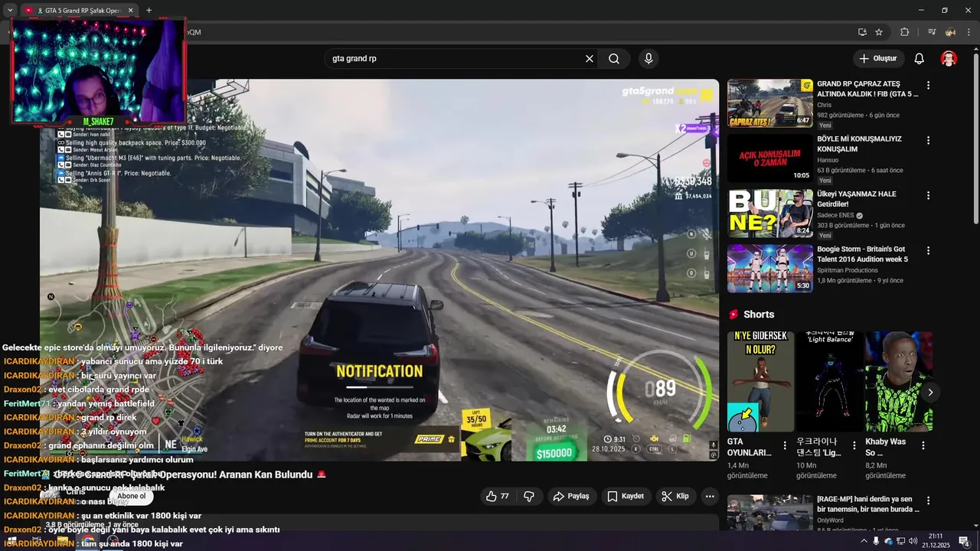Click the Yeni badge under Chris video

[825, 126]
